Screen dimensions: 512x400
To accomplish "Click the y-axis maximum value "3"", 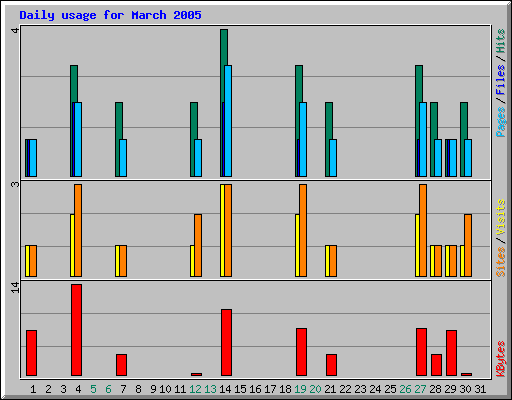I will tap(15, 184).
